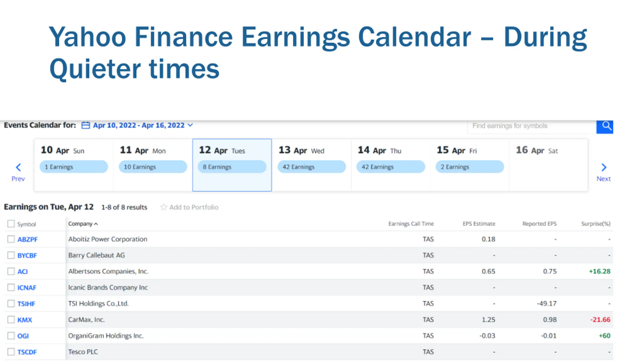The width and height of the screenshot is (644, 362).
Task: Click the -49.17 reported EPS value
Action: 546,303
